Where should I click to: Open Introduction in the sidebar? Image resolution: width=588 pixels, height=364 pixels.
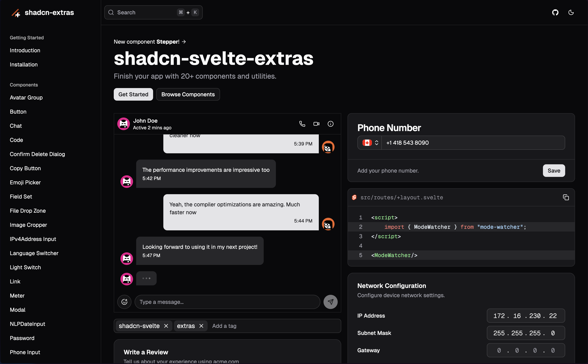pyautogui.click(x=25, y=50)
